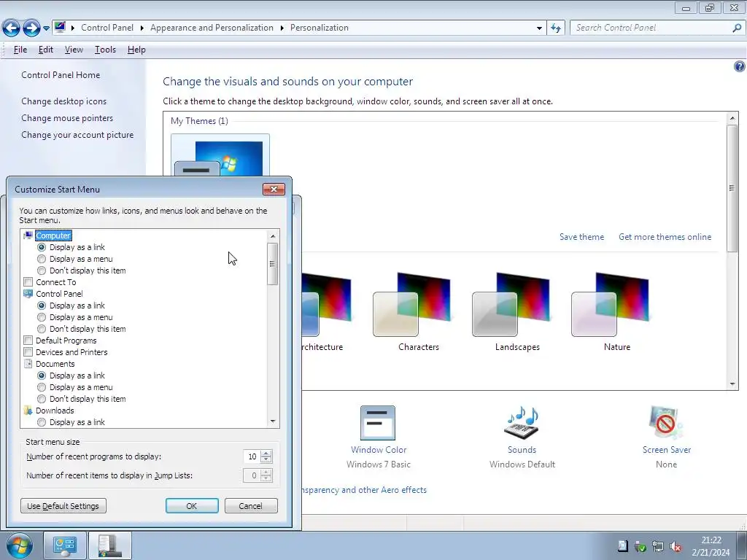Enable the Default Programs checkbox
The height and width of the screenshot is (560, 747).
(x=28, y=341)
